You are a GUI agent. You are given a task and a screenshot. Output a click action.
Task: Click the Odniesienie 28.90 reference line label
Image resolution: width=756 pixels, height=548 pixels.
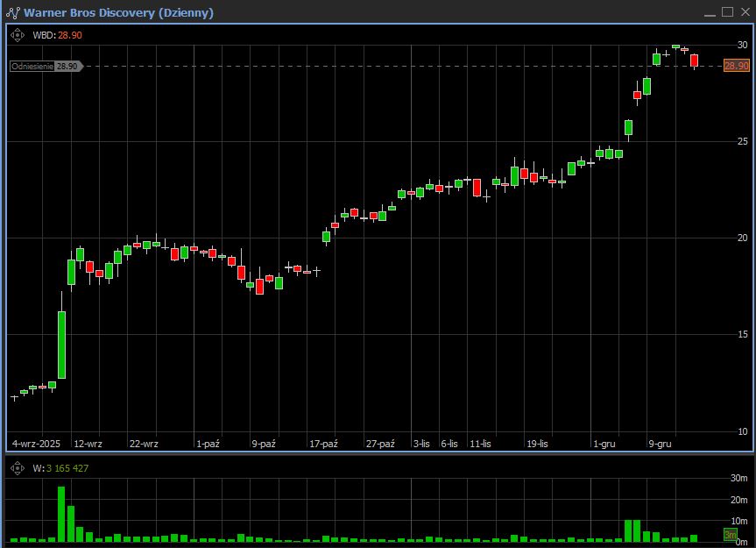45,66
